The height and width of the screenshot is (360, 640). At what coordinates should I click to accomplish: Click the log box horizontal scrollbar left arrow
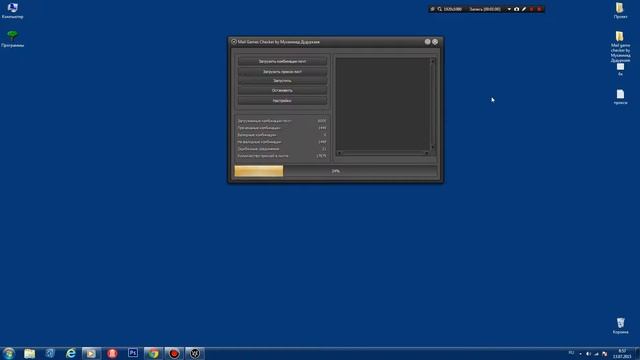(x=339, y=153)
